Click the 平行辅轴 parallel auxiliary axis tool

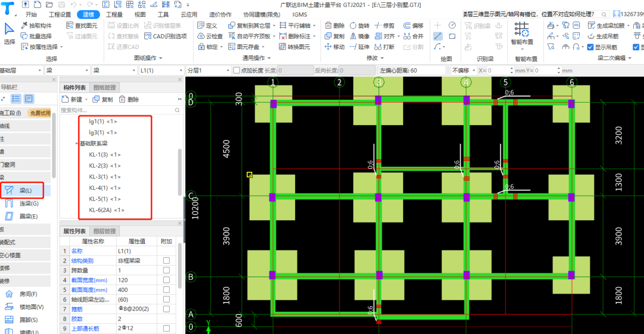(x=295, y=25)
